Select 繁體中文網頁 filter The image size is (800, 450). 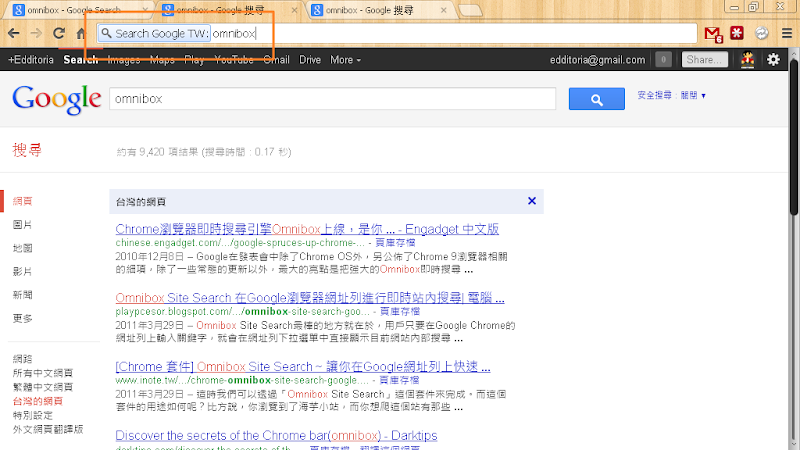pos(43,387)
